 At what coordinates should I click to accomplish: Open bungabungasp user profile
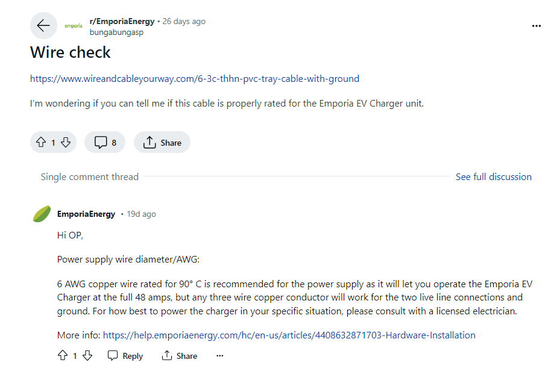(116, 33)
